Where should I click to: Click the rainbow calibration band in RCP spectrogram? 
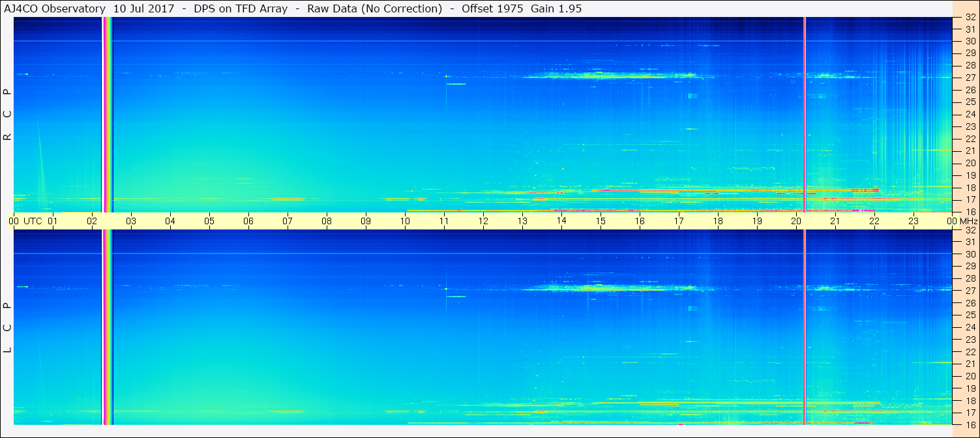pyautogui.click(x=108, y=115)
